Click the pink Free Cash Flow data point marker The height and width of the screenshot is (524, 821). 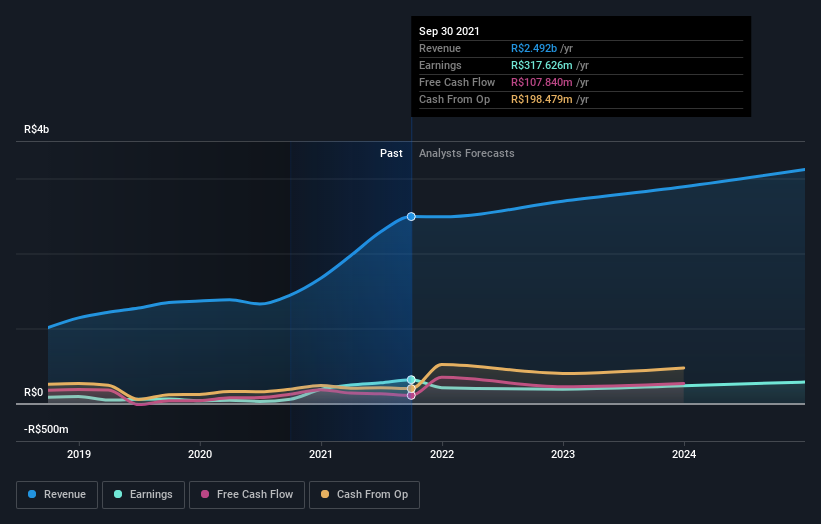(411, 396)
